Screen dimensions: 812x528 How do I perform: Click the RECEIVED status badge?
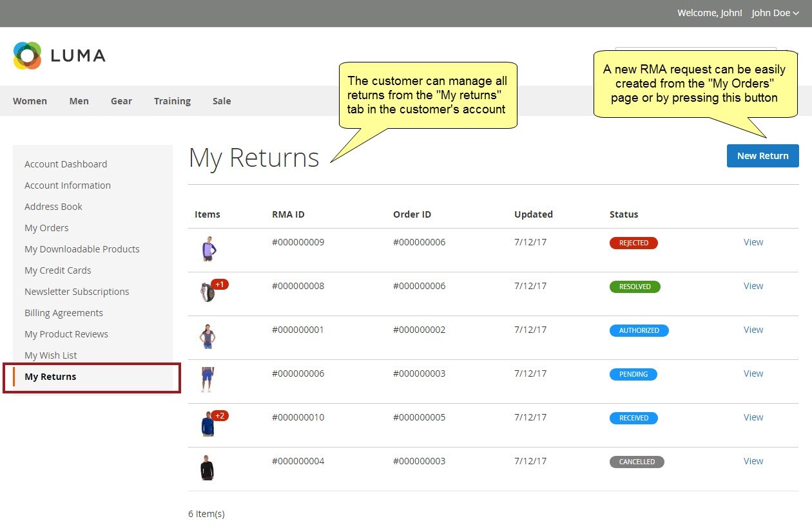(633, 418)
